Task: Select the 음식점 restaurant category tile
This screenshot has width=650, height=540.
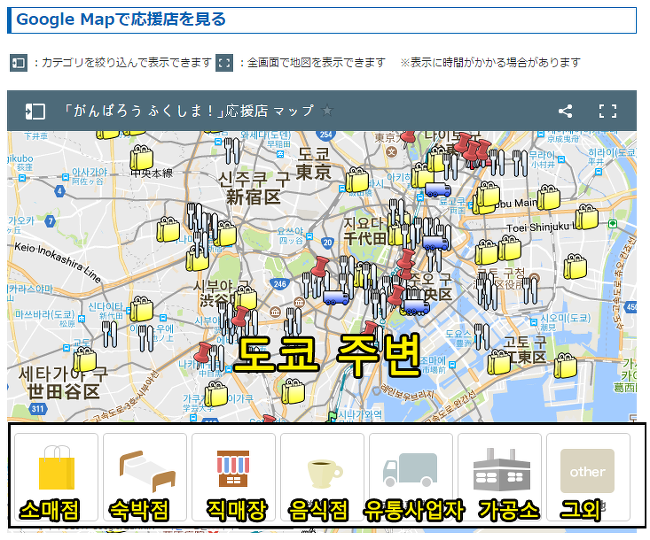Action: (322, 477)
